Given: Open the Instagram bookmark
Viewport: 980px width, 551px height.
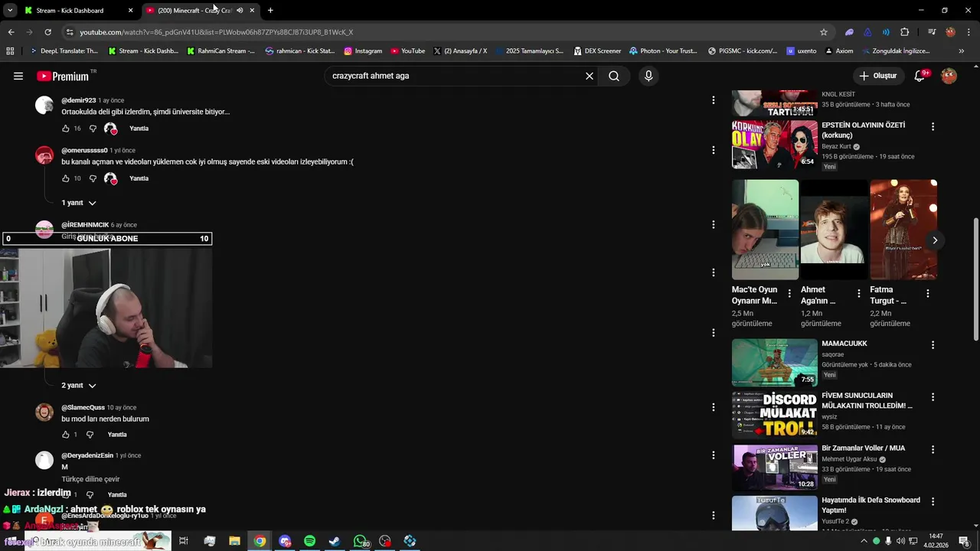Looking at the screenshot, I should coord(363,51).
